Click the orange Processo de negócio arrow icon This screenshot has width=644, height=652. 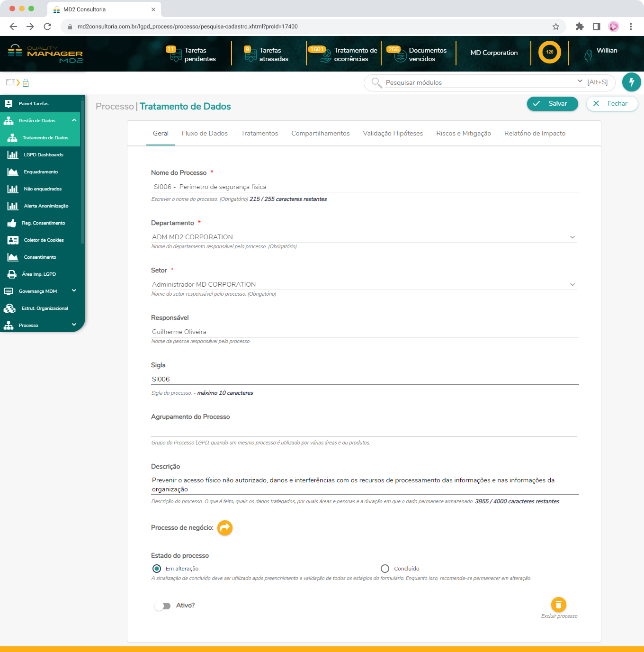[x=225, y=528]
